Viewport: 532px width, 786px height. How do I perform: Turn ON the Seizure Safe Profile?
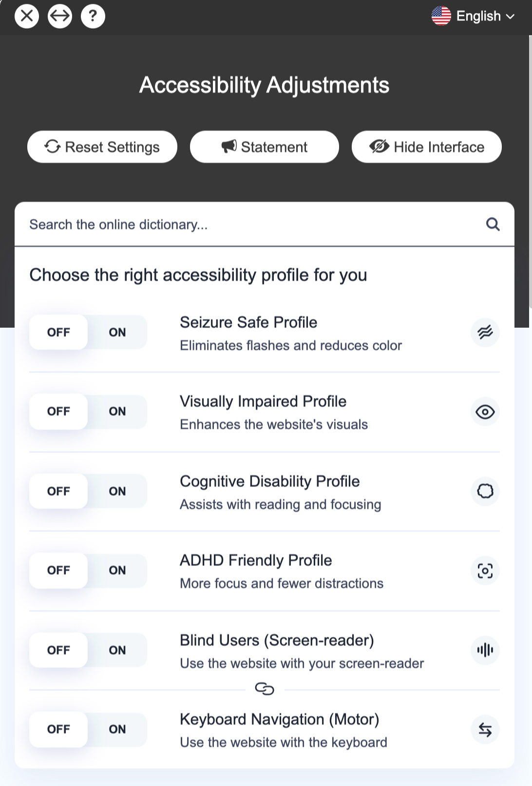(117, 332)
